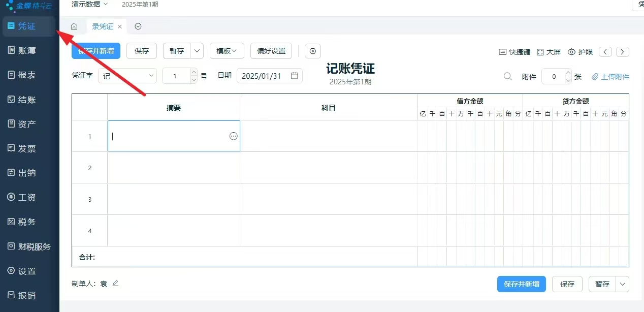The image size is (644, 312).
Task: Click the ellipsis icon in 摘要 cell
Action: coord(234,136)
